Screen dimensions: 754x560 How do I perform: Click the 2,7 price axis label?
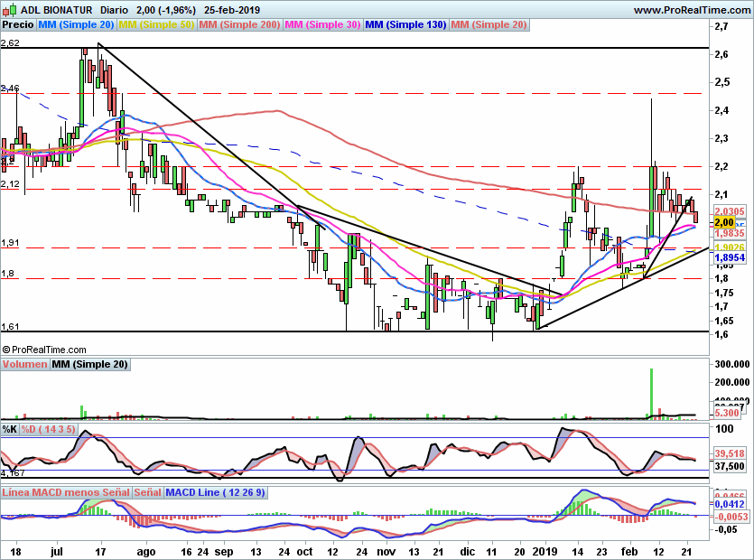[x=721, y=26]
